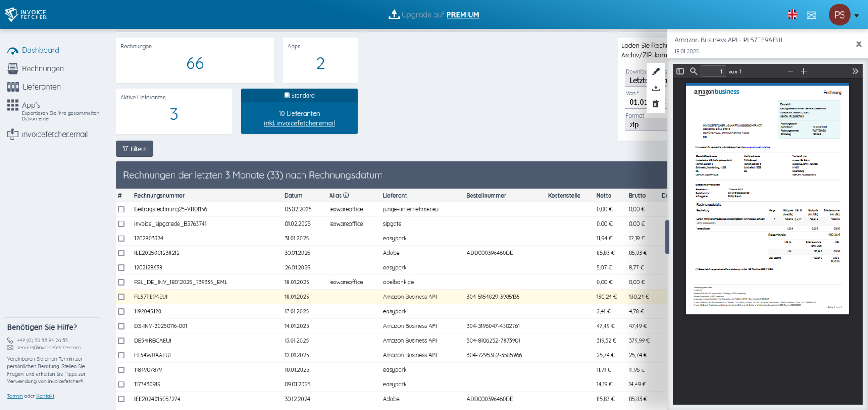
Task: Check the box for invoice PL57TE9AEUI
Action: point(121,297)
